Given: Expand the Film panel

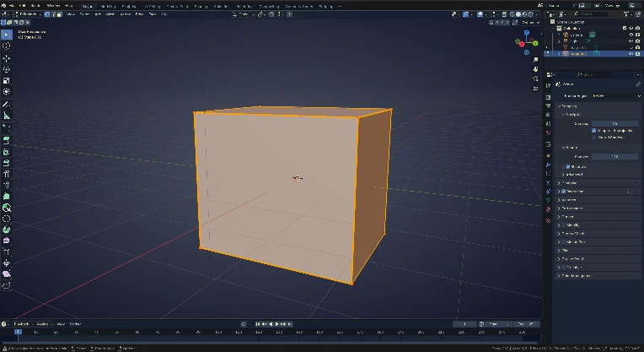Looking at the screenshot, I should 598,250.
